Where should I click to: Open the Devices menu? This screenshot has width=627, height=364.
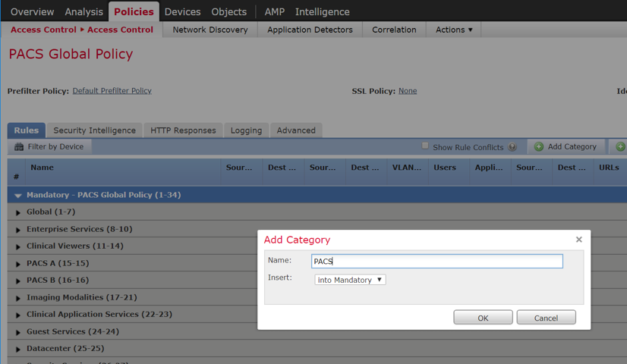click(x=182, y=11)
